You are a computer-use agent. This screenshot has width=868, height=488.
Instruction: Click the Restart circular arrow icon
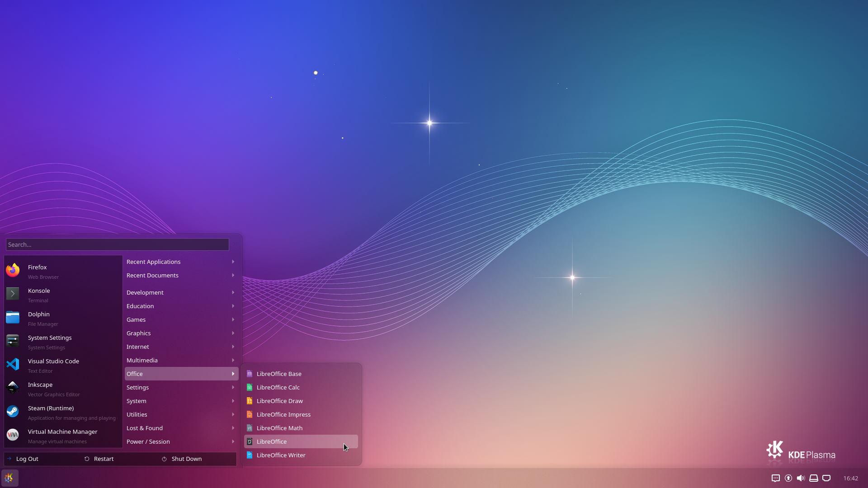[87, 459]
